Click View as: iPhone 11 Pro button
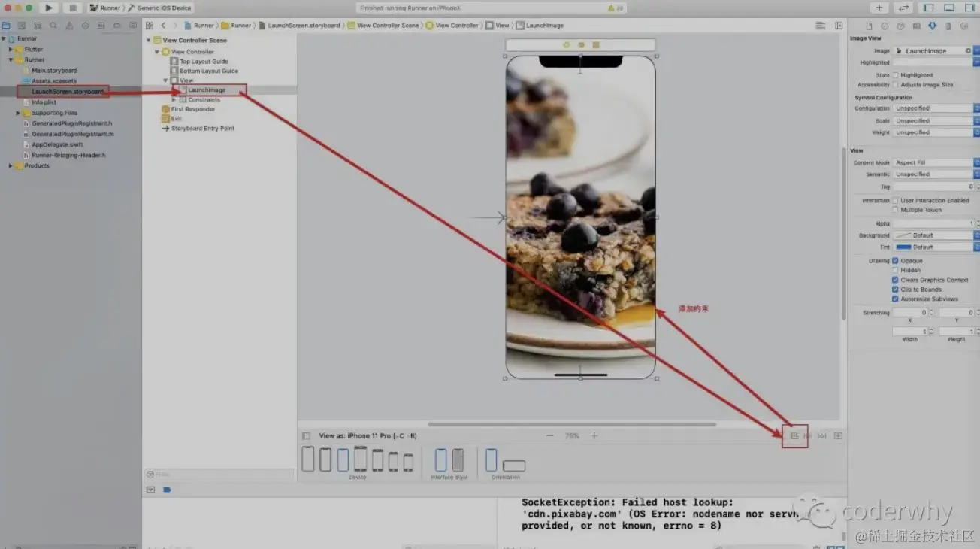This screenshot has height=549, width=980. coord(368,435)
